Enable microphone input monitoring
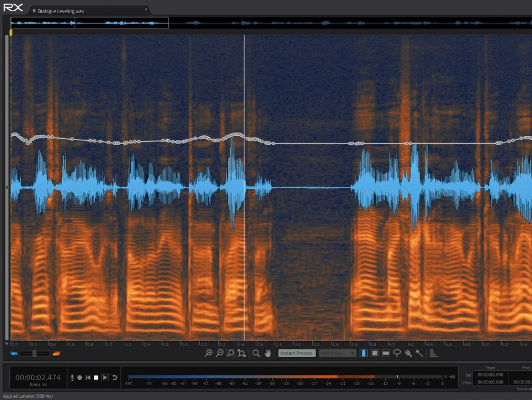532x400 pixels. 73,377
